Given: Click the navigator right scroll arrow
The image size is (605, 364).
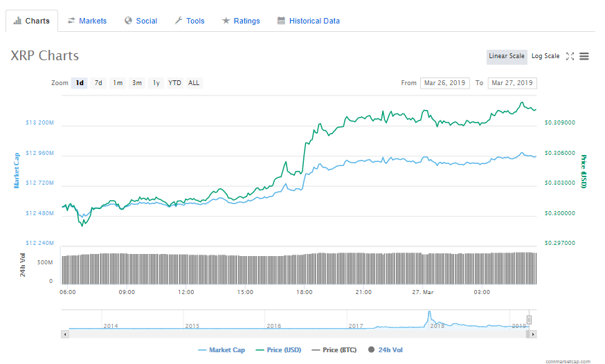Looking at the screenshot, I should click(533, 334).
